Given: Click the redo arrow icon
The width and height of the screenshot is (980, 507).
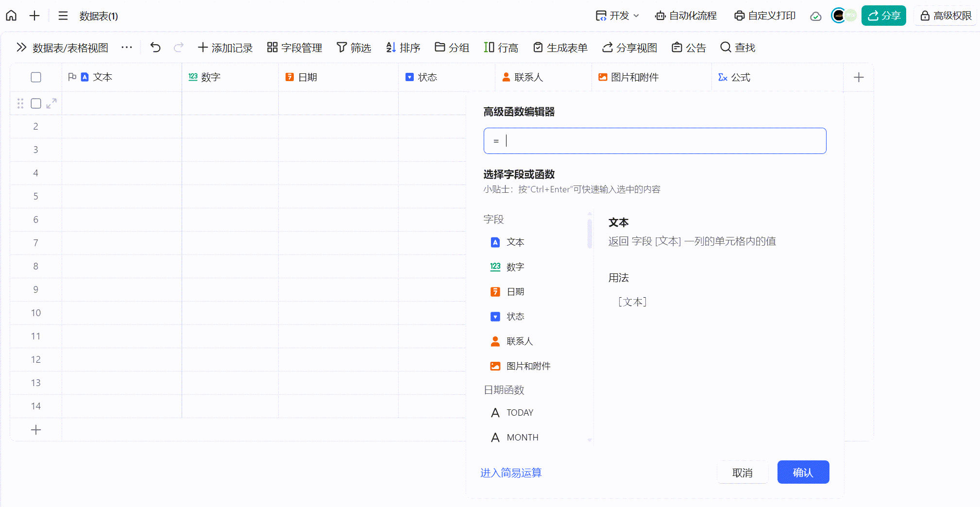Looking at the screenshot, I should click(179, 47).
